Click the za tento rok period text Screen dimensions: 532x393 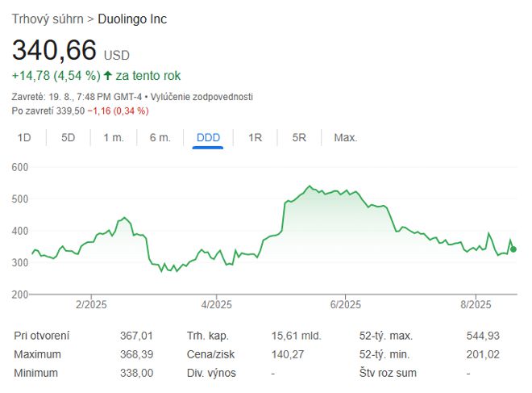click(148, 75)
